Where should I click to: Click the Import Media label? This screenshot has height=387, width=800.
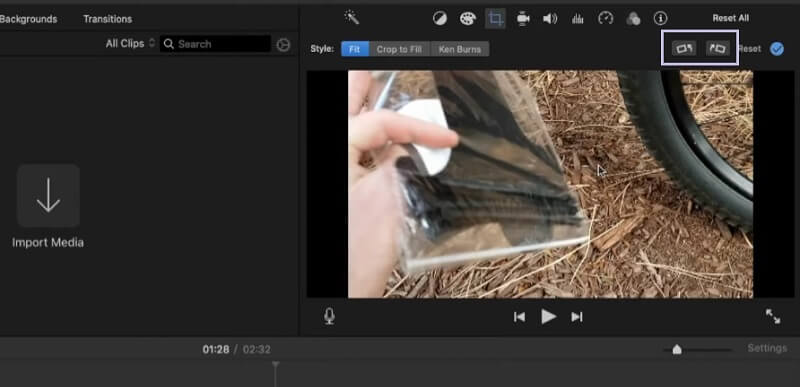pyautogui.click(x=48, y=243)
